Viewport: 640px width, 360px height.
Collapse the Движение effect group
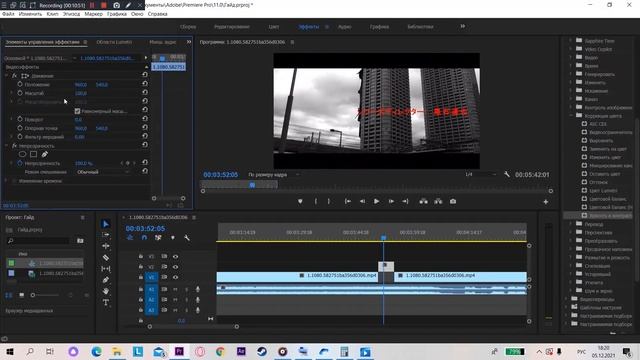(6, 76)
